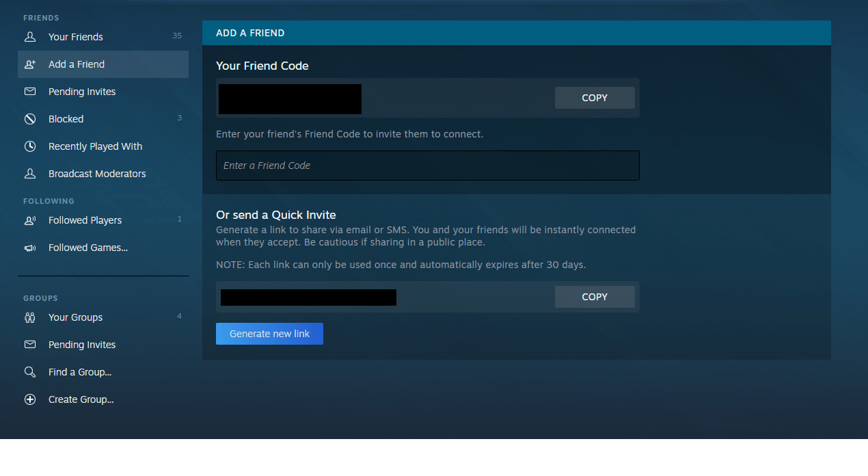Click the Followed Players icon

tap(30, 220)
